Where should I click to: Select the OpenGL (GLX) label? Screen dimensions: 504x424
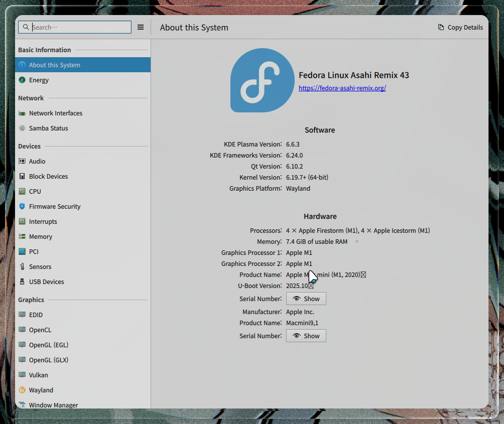pyautogui.click(x=49, y=360)
